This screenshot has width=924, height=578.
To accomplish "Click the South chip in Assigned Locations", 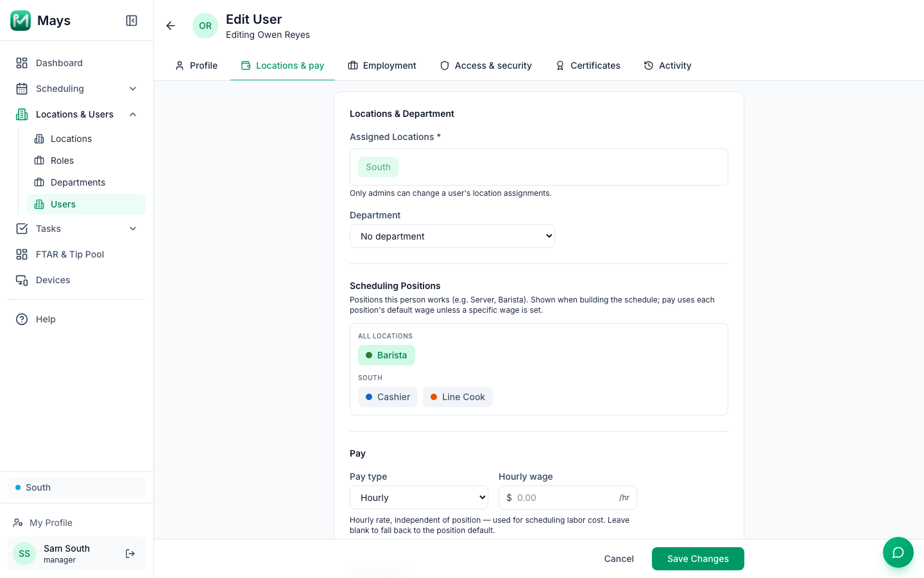I will [378, 167].
